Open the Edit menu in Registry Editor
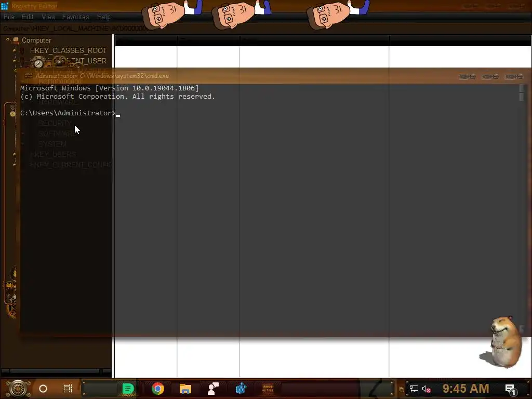The image size is (532, 399). (x=28, y=17)
